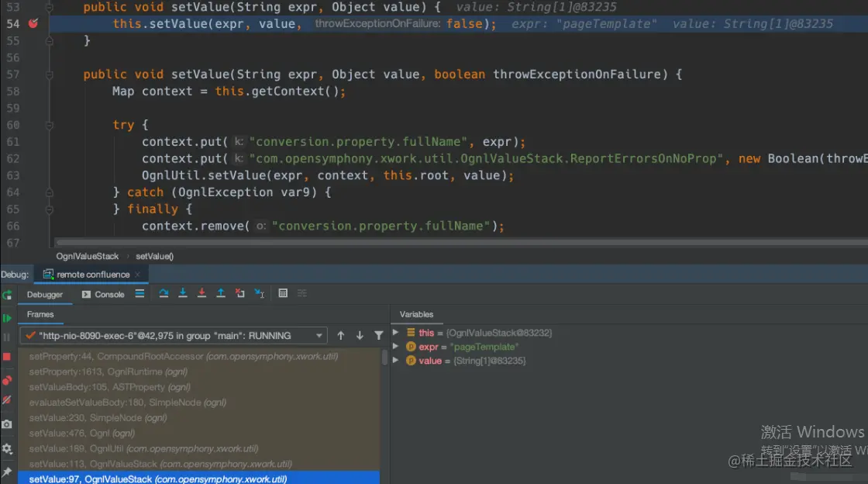Screen dimensions: 868x484
Task: Click the Pause Program icon
Action: (7, 337)
